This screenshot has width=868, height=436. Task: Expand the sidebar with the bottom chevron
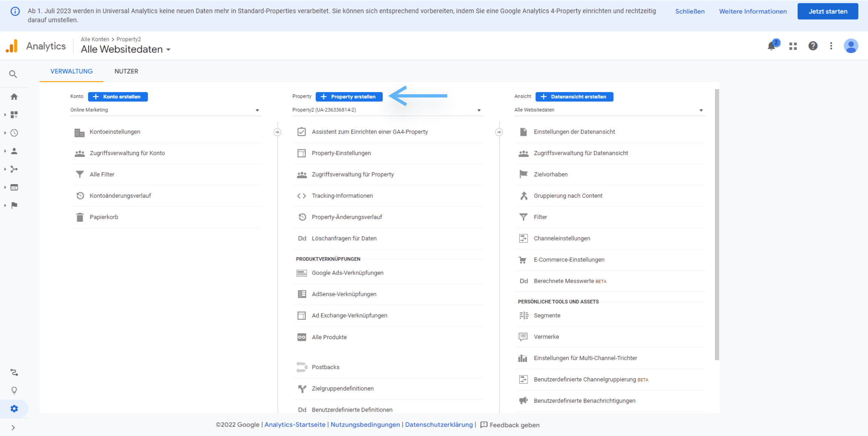tap(13, 428)
